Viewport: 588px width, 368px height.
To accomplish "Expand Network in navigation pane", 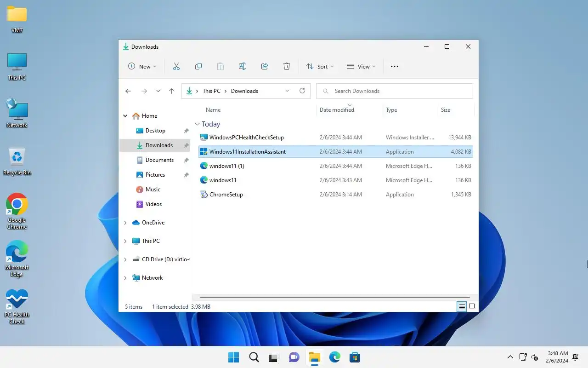I will click(x=125, y=278).
